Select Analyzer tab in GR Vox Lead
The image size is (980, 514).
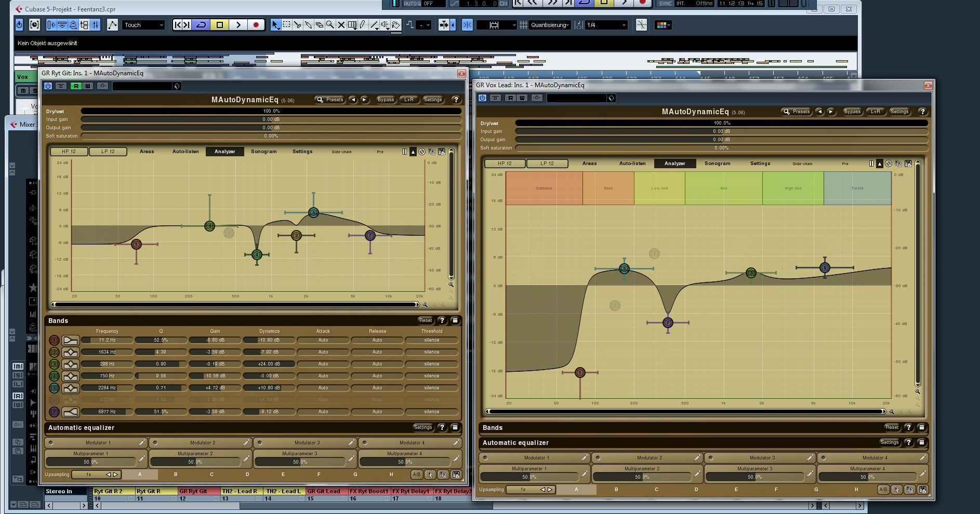pos(674,164)
